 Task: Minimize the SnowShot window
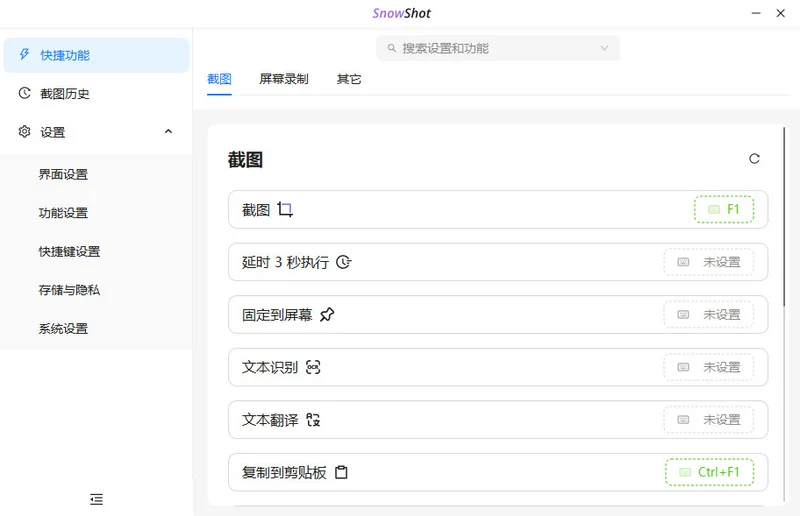756,13
